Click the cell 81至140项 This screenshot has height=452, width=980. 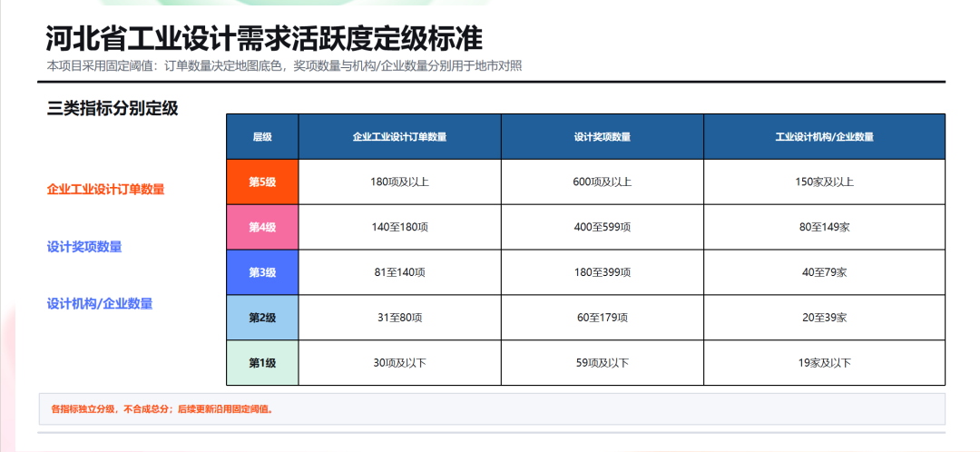point(400,272)
